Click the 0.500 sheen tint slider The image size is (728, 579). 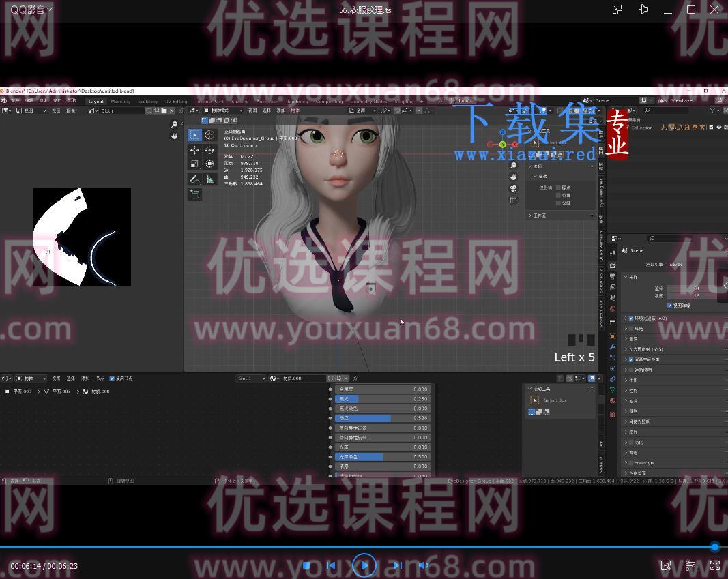[383, 456]
